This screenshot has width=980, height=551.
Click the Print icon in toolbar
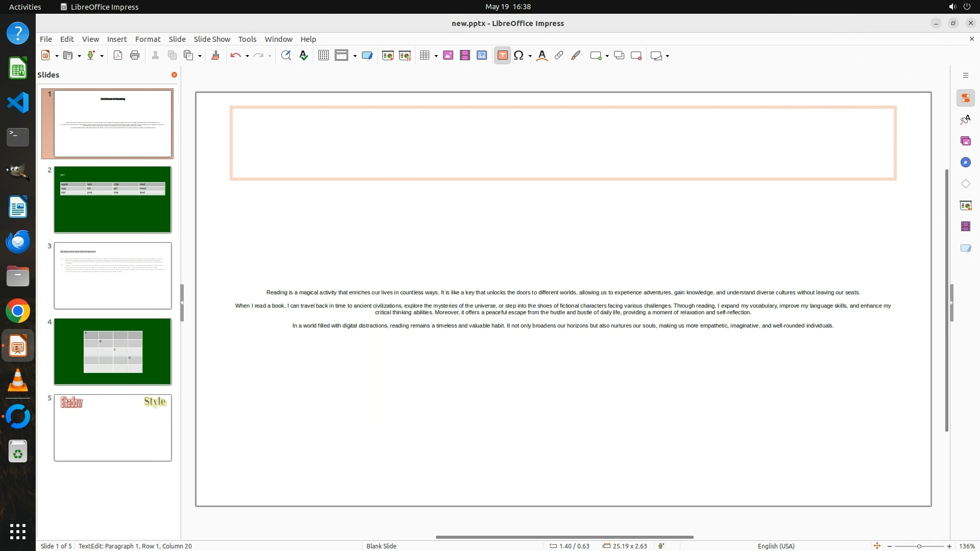point(135,56)
